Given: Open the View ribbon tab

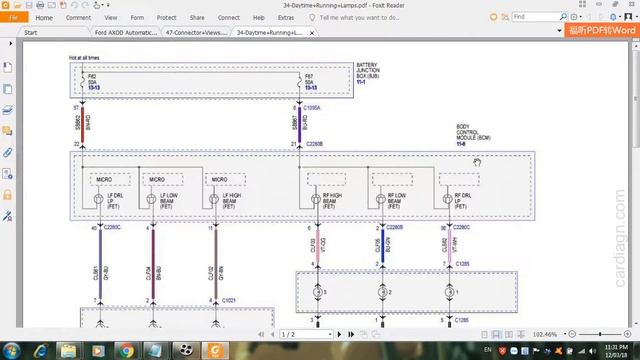Looking at the screenshot, I should tap(111, 18).
